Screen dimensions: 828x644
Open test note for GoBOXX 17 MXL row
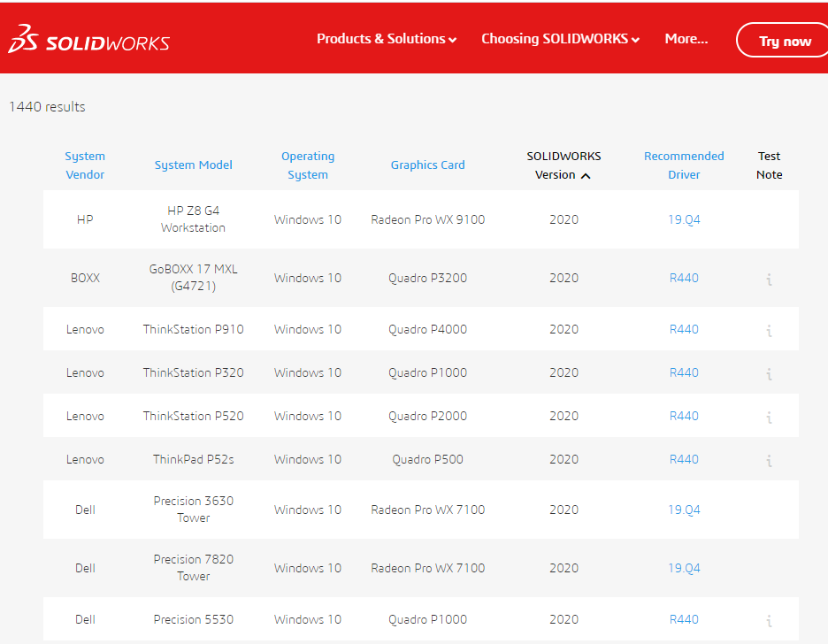(770, 280)
